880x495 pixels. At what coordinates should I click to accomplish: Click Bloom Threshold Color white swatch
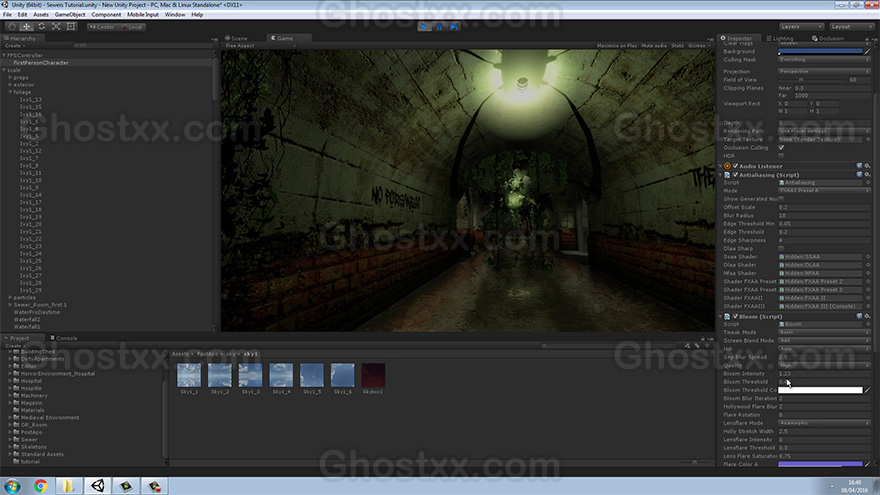click(x=820, y=390)
